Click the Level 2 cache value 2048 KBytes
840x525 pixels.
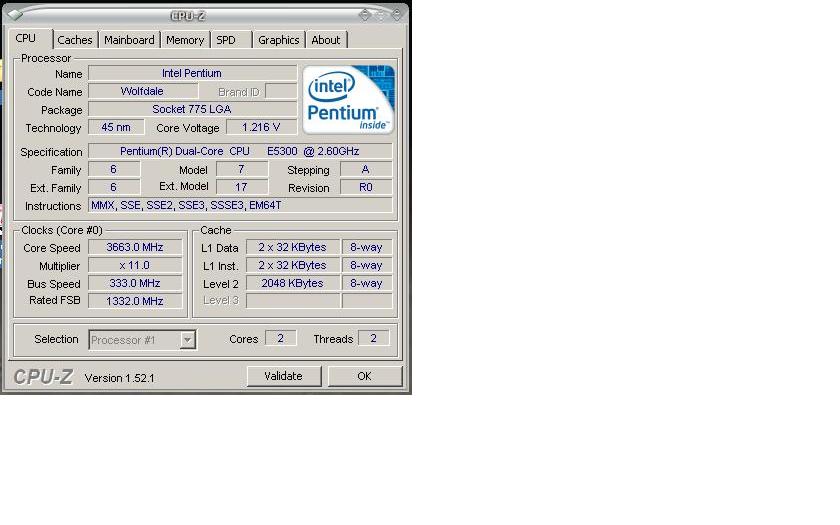point(292,283)
